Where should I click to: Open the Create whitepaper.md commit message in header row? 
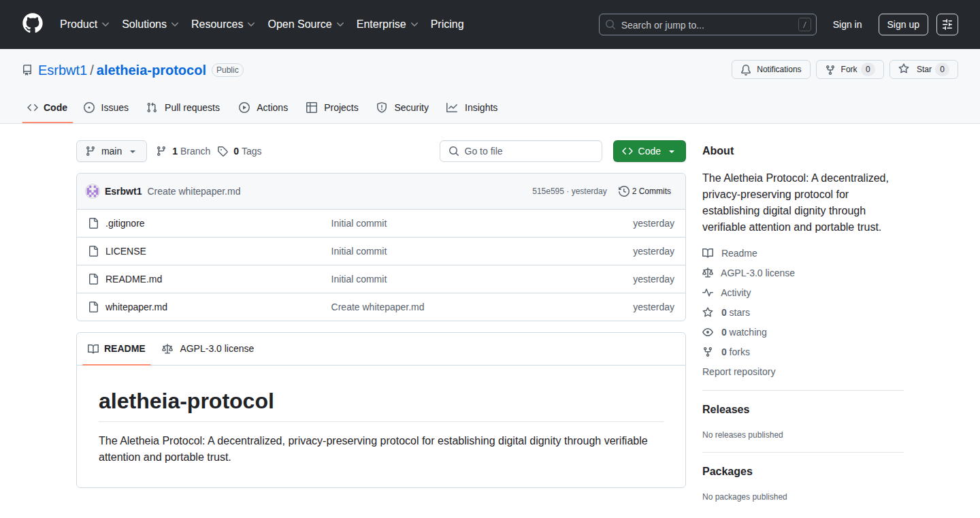tap(194, 191)
